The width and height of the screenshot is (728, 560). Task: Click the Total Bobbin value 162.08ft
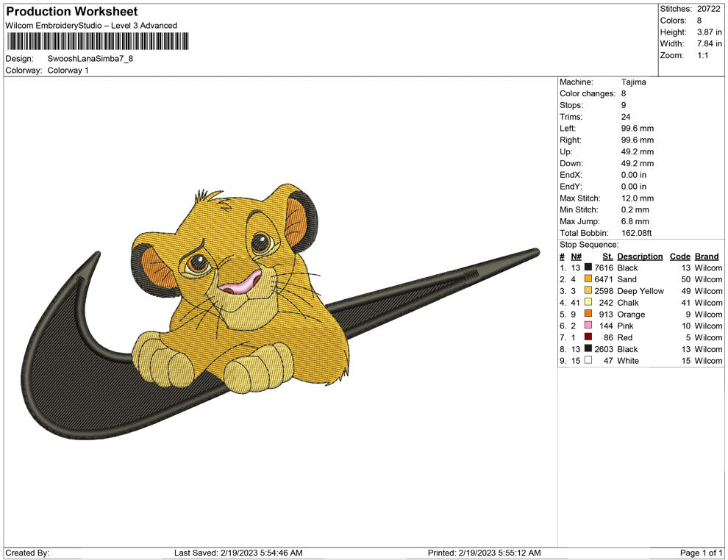coord(637,233)
